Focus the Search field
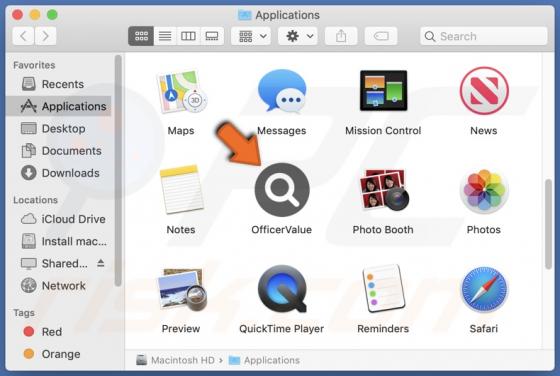 tap(484, 36)
